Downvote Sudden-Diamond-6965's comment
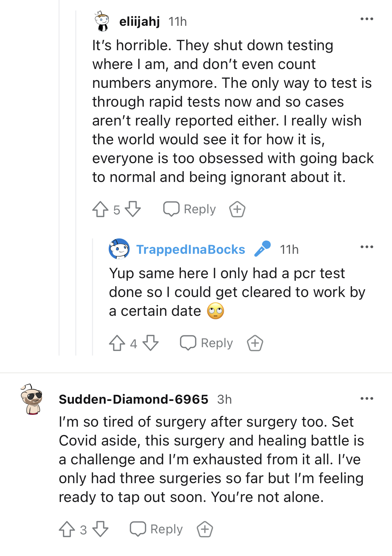This screenshot has width=392, height=556. click(x=100, y=529)
